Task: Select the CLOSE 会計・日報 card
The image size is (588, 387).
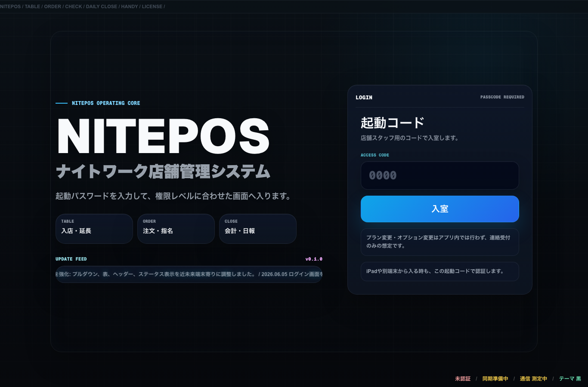Action: point(258,229)
